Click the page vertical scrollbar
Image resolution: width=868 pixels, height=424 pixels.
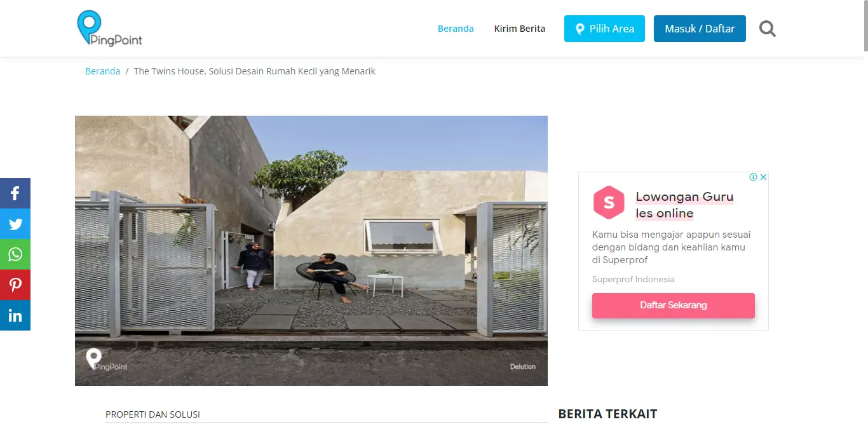click(x=864, y=212)
